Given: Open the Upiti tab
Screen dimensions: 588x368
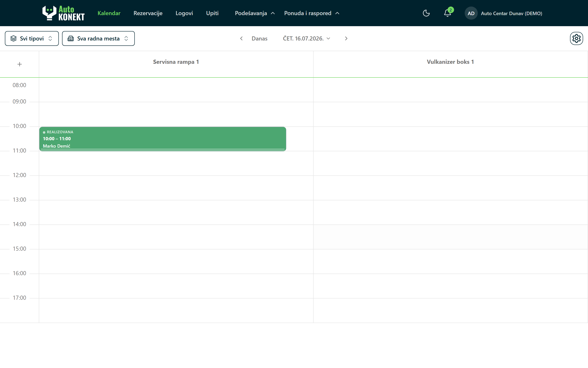Looking at the screenshot, I should pos(212,13).
